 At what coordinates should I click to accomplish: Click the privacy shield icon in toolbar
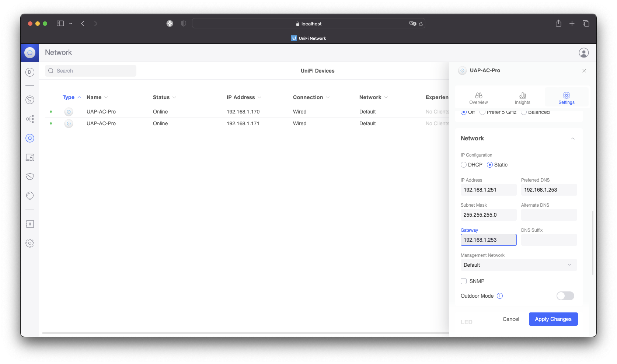click(183, 24)
